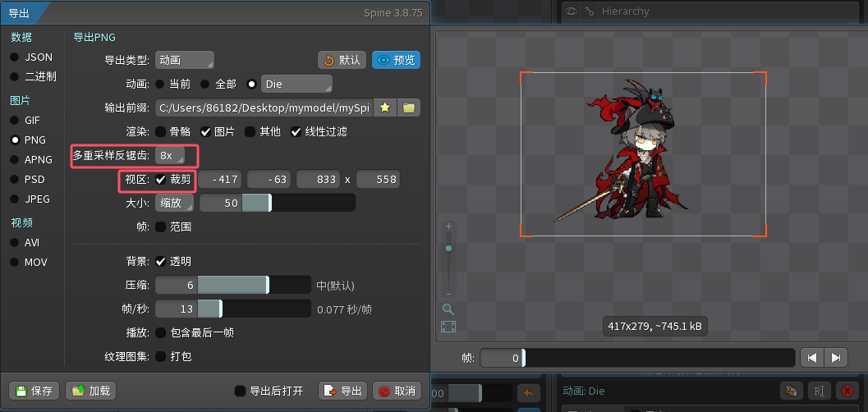Image resolution: width=868 pixels, height=412 pixels.
Task: Click the magnifier zoom icon in preview
Action: click(x=448, y=309)
